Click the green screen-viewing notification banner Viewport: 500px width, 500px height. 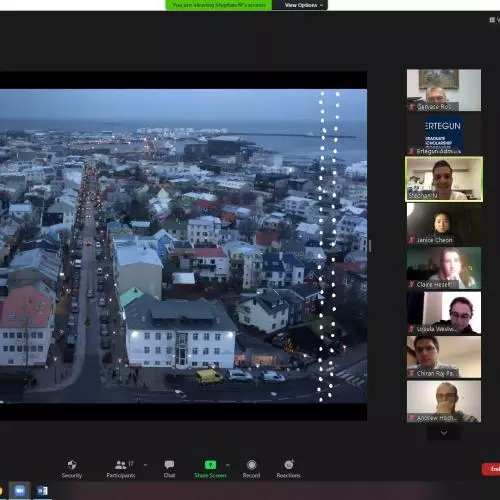click(x=219, y=5)
